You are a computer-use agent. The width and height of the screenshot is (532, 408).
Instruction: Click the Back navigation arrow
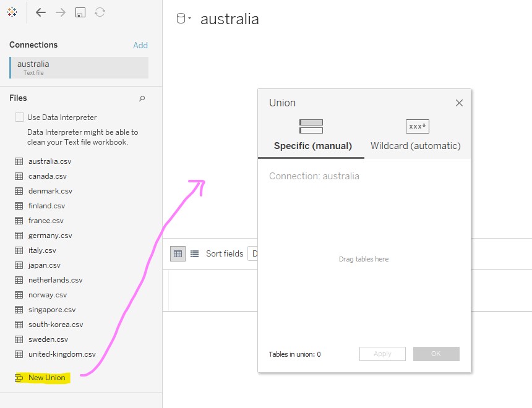41,12
